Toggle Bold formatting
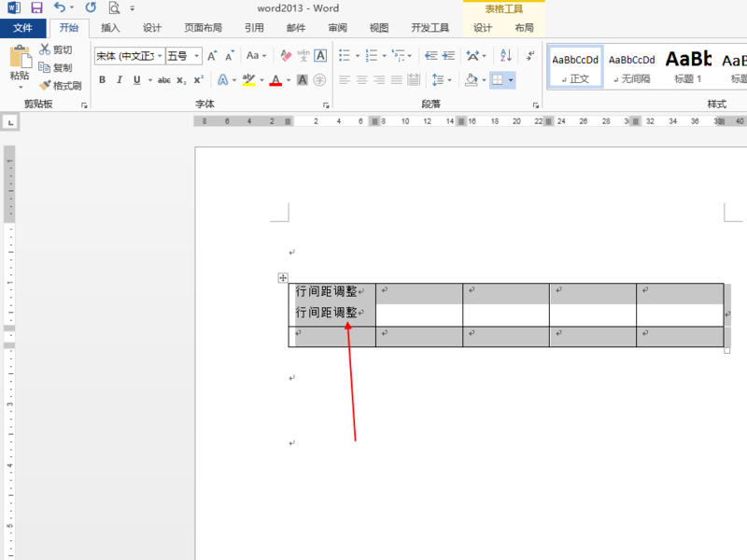 pos(102,80)
